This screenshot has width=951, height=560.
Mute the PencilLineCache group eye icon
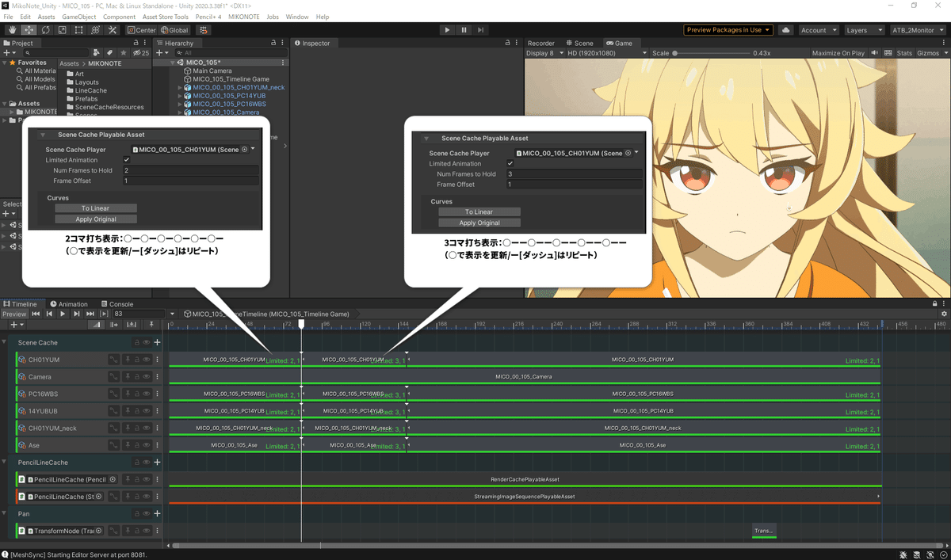click(146, 462)
